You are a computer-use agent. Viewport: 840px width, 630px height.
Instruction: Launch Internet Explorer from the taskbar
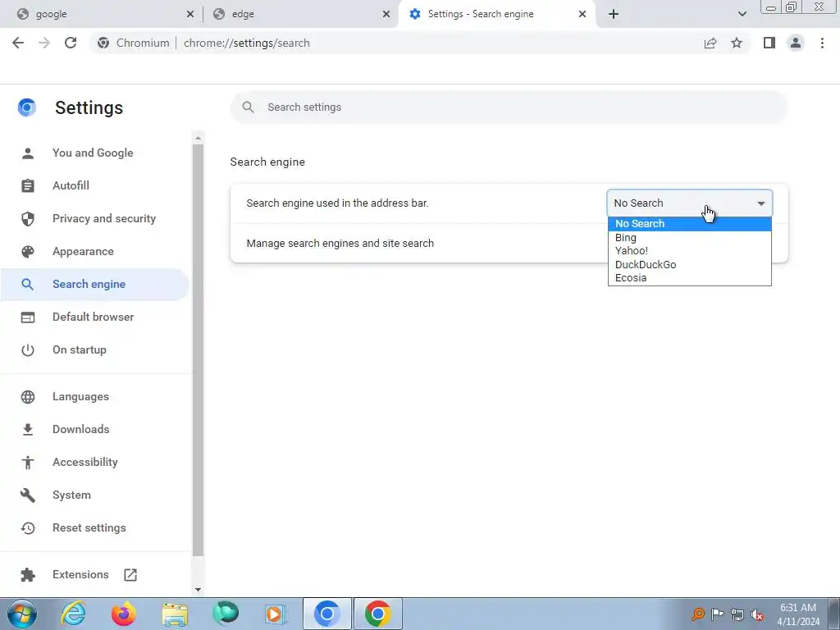point(73,614)
